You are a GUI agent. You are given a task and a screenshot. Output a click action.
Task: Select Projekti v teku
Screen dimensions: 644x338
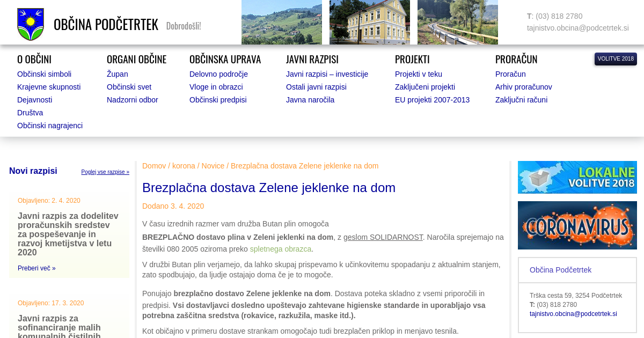[418, 74]
